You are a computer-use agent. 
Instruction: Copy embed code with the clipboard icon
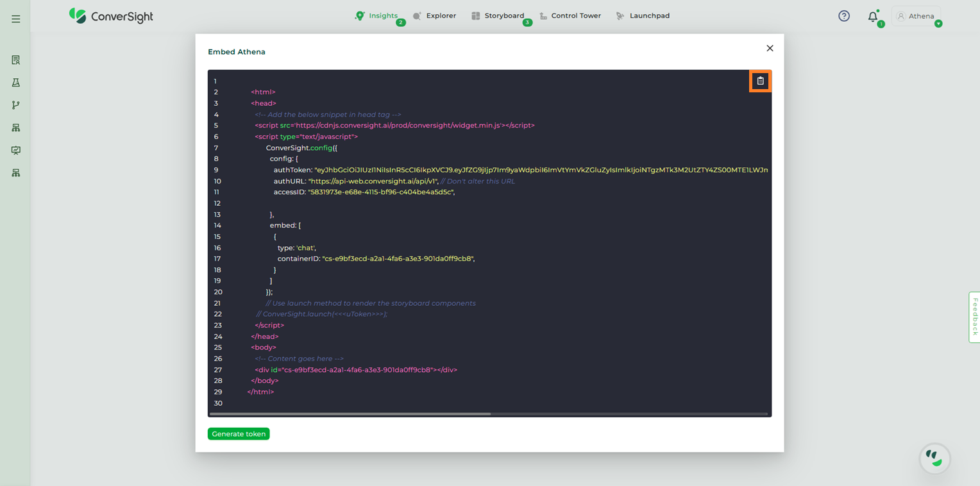point(760,81)
